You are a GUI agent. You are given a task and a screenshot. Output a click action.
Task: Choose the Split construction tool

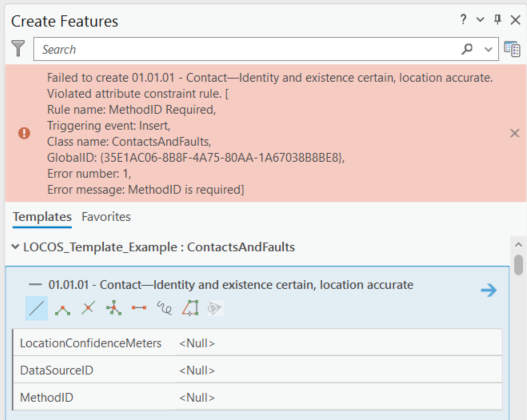pyautogui.click(x=88, y=308)
